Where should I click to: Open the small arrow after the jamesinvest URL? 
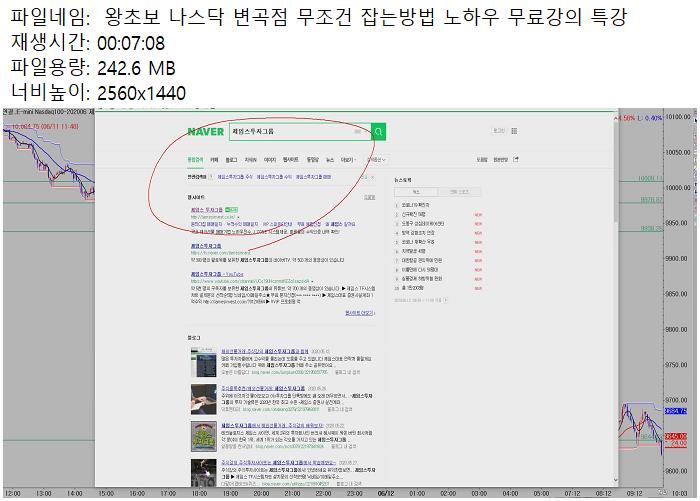[x=238, y=217]
